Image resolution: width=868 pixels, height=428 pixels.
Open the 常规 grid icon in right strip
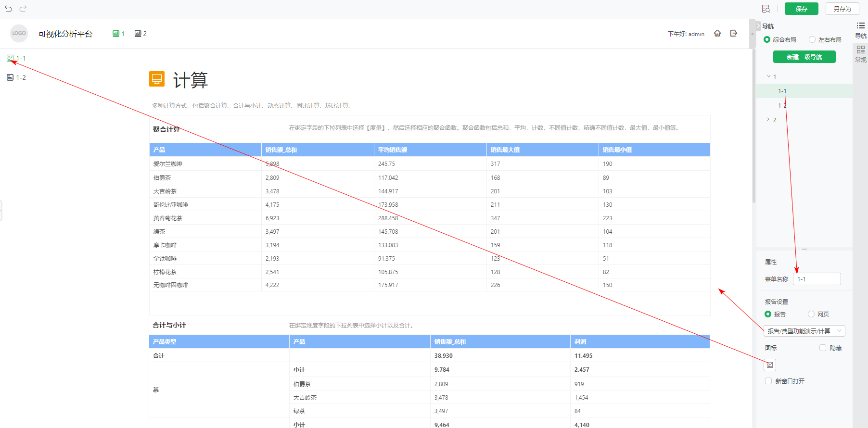pyautogui.click(x=860, y=50)
